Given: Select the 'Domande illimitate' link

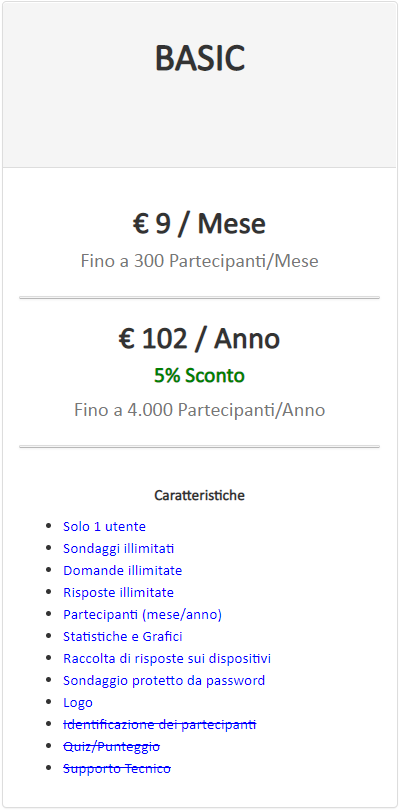Looking at the screenshot, I should point(122,571).
